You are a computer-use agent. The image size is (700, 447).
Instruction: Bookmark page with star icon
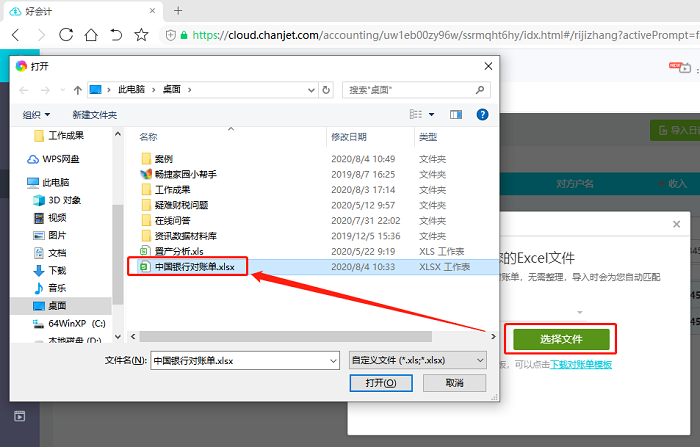(x=142, y=35)
